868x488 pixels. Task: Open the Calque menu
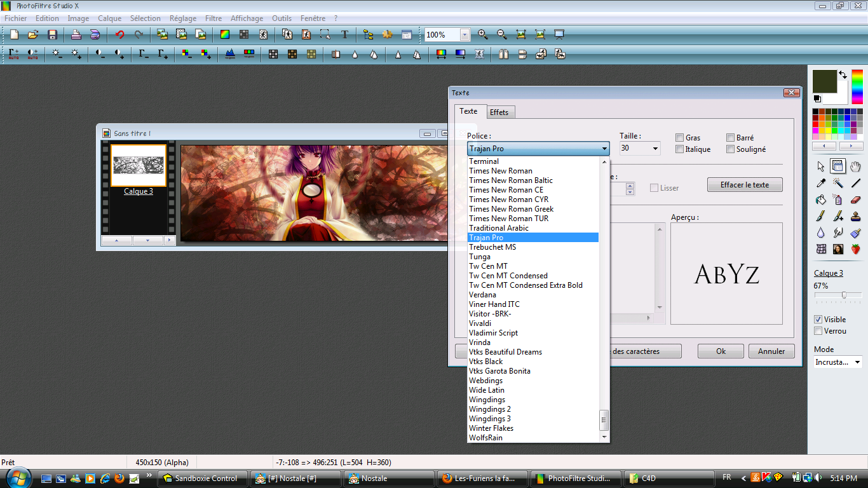pos(109,18)
